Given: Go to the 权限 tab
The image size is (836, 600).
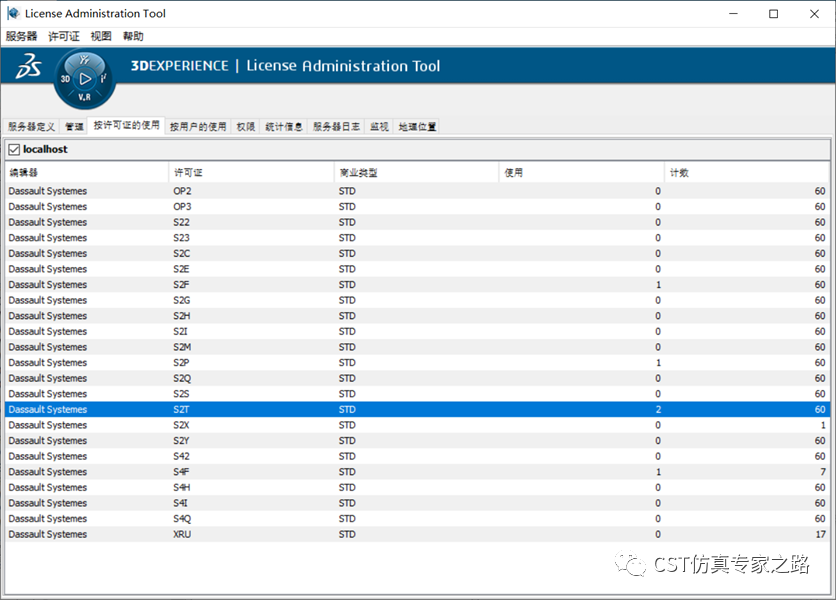Looking at the screenshot, I should pos(246,126).
